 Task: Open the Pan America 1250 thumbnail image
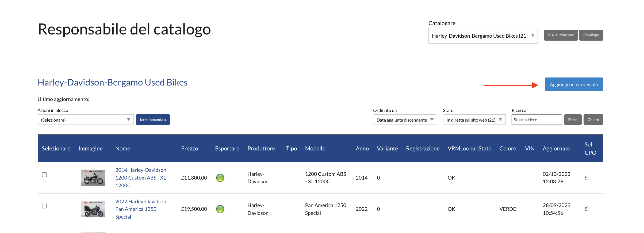pyautogui.click(x=93, y=209)
